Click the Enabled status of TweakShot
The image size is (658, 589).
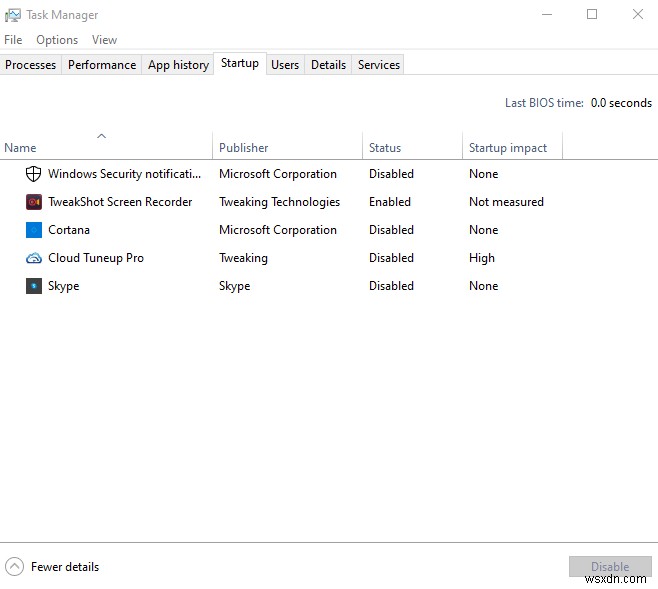(x=390, y=202)
